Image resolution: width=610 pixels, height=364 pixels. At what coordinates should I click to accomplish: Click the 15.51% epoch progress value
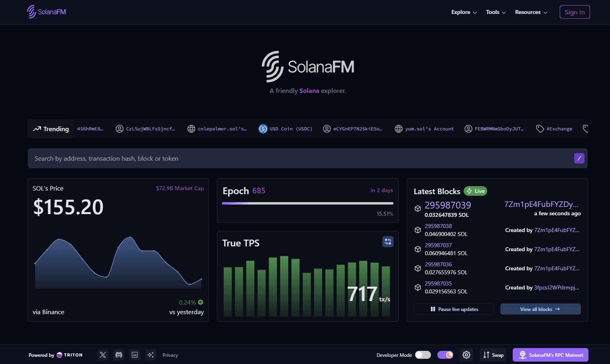click(x=385, y=214)
